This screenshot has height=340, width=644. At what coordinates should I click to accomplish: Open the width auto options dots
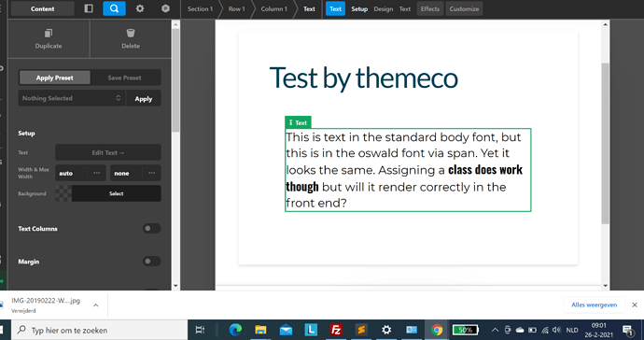coord(97,173)
